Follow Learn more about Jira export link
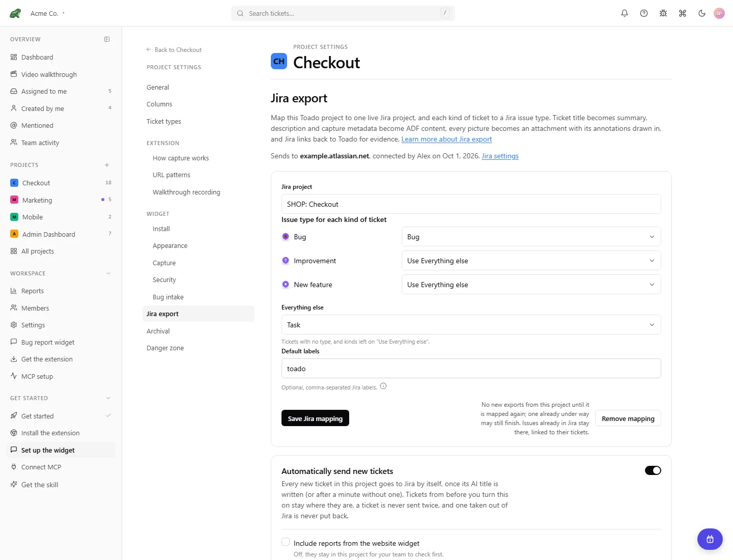This screenshot has width=733, height=560. (446, 139)
